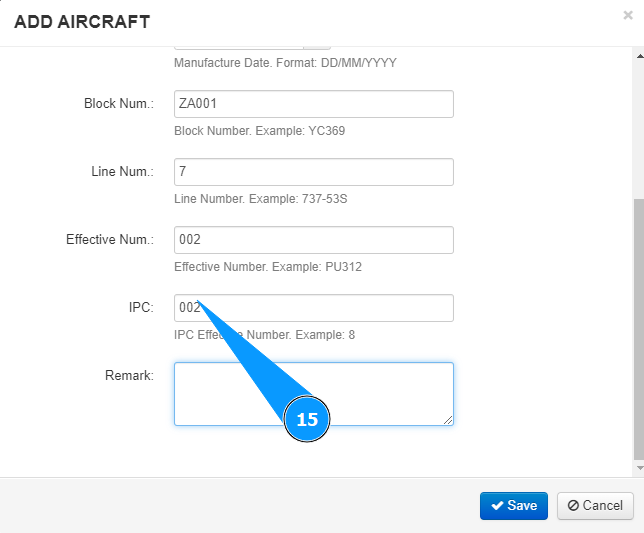Focus the Line Num. text box
This screenshot has width=644, height=533.
point(313,172)
